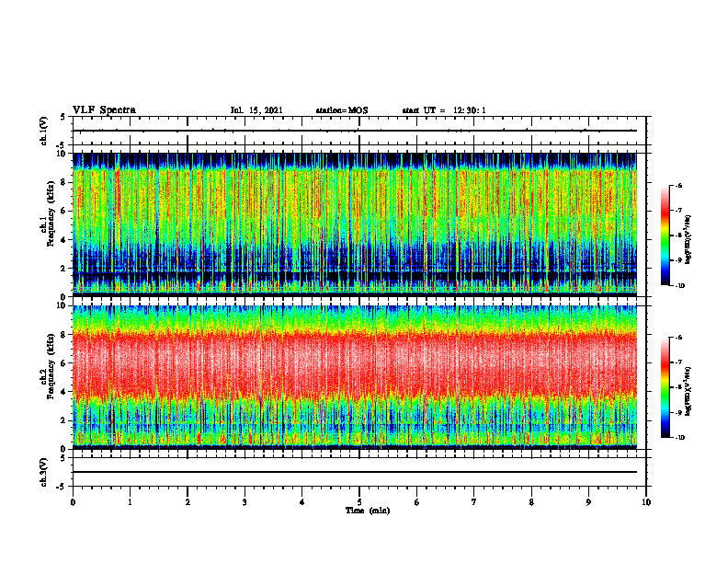
Task: Click the "station=MOS" header label
Action: click(x=342, y=110)
